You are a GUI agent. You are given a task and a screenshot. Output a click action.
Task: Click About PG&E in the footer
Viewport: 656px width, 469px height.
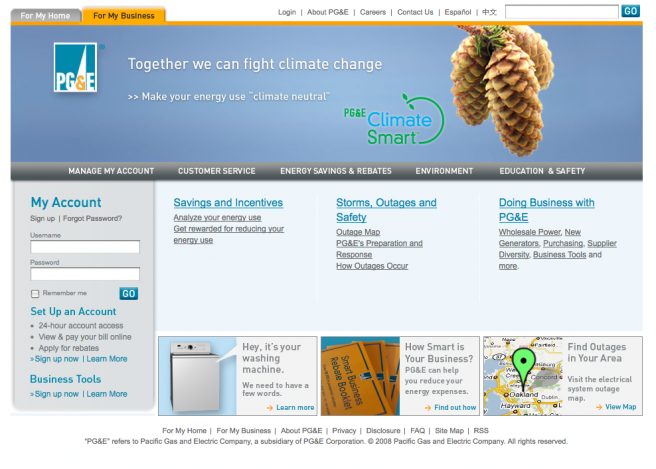[301, 431]
